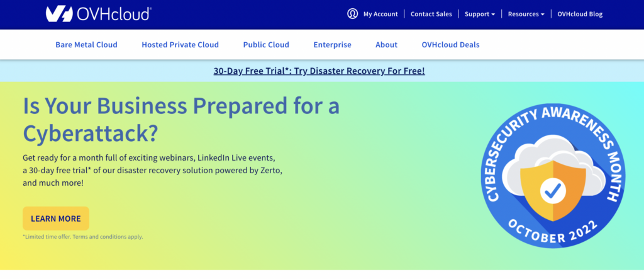Expand the Support dropdown
Viewport: 644px width, 279px height.
pyautogui.click(x=480, y=14)
